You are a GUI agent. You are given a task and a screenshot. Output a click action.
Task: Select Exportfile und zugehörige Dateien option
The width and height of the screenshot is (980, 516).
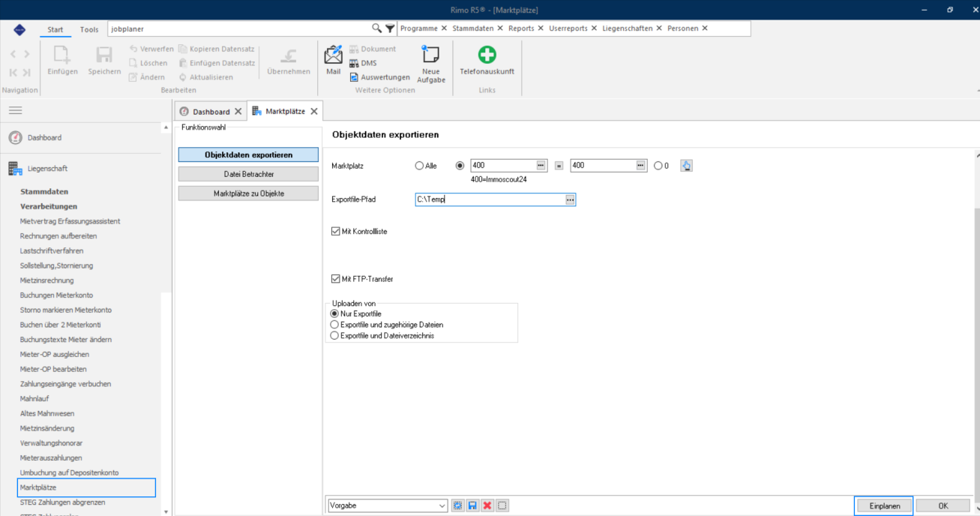334,325
